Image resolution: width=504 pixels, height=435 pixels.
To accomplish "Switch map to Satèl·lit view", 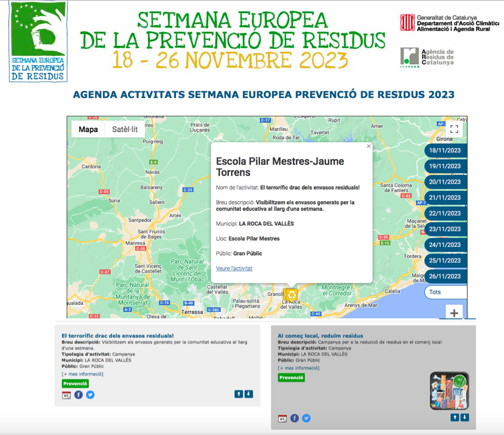I will click(125, 130).
